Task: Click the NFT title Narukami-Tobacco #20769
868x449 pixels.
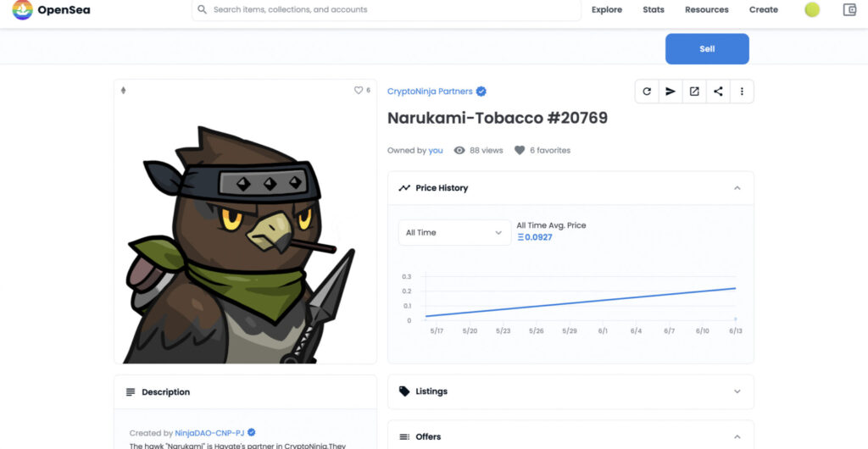Action: point(497,118)
